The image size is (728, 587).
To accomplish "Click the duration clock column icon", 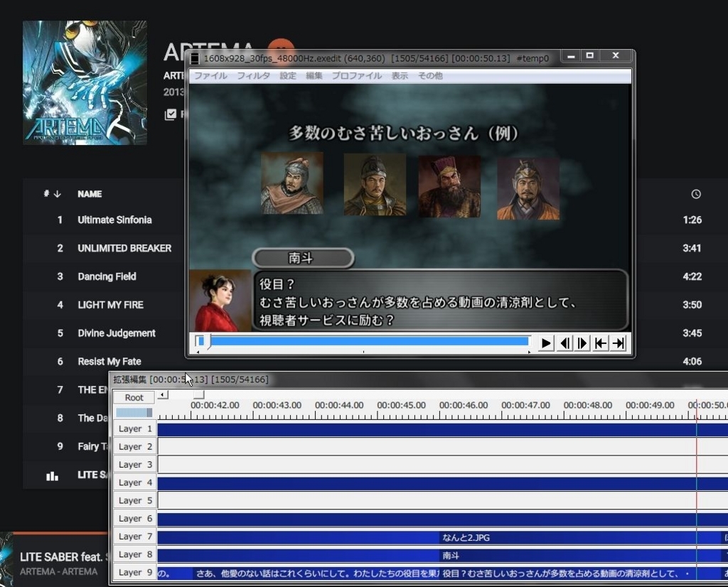I will [x=695, y=194].
